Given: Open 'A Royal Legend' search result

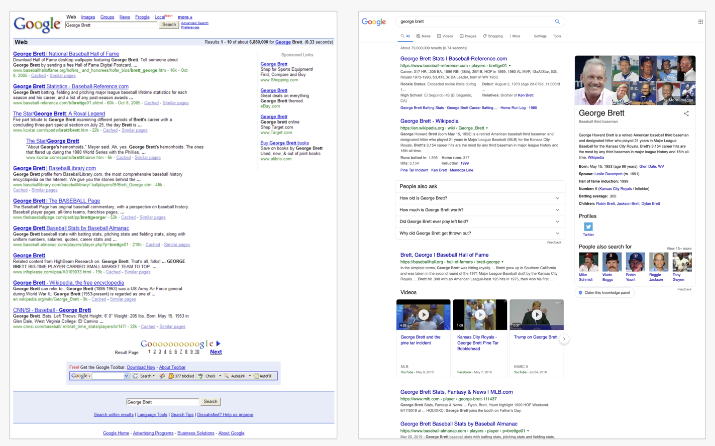Looking at the screenshot, I should 59,114.
